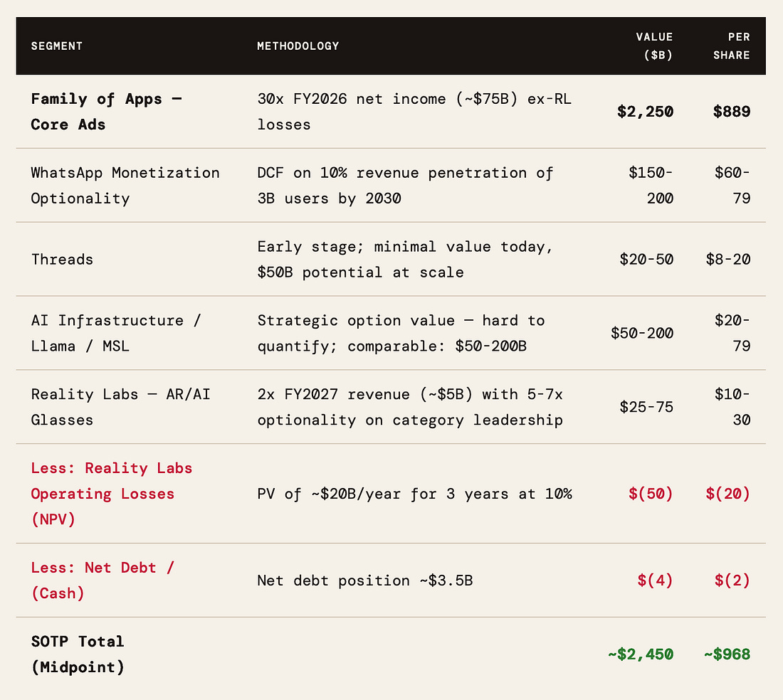
Task: Click 'Less: Reality Labs Operating Losses' cell
Action: pos(111,494)
